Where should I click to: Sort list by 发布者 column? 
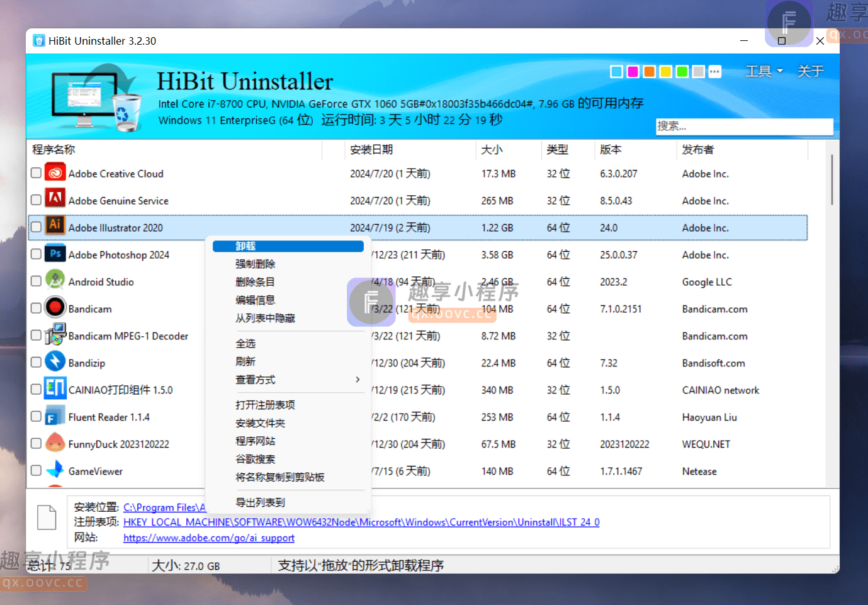743,150
